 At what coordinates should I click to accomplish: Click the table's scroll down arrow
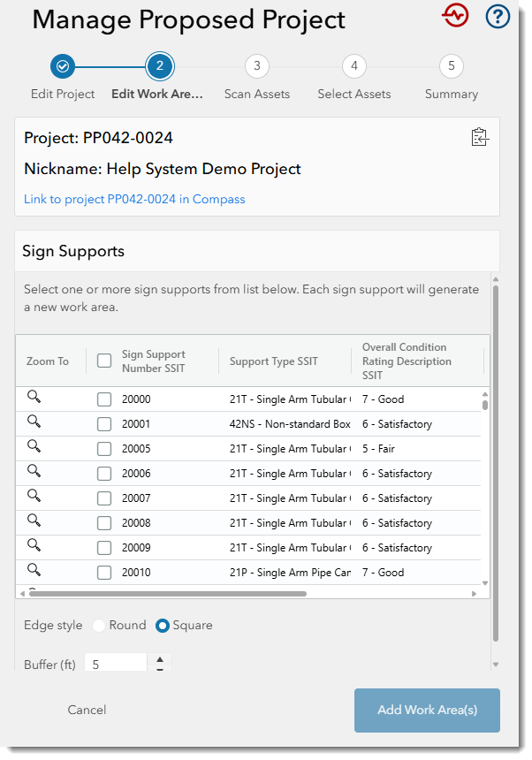pos(485,583)
